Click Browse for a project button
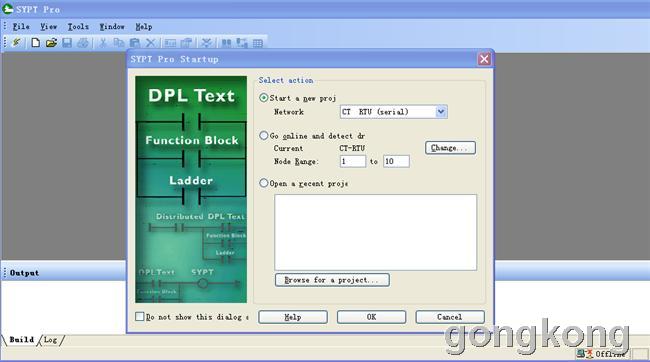This screenshot has height=362, width=650. click(x=332, y=280)
